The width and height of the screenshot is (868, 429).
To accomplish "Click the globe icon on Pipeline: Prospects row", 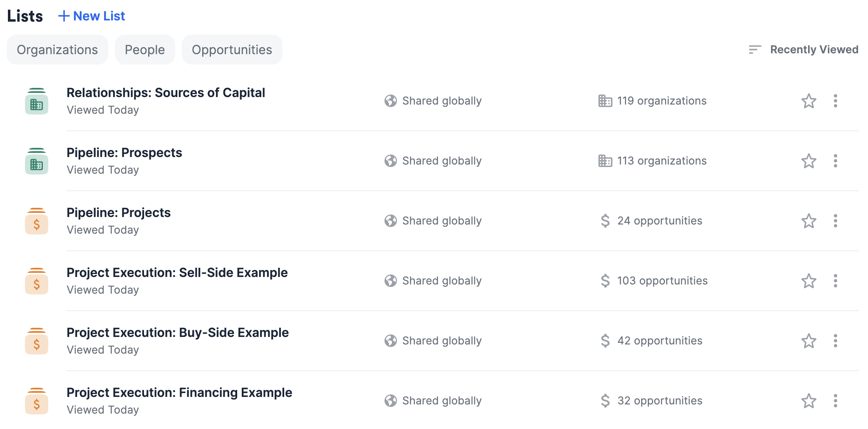I will point(390,161).
